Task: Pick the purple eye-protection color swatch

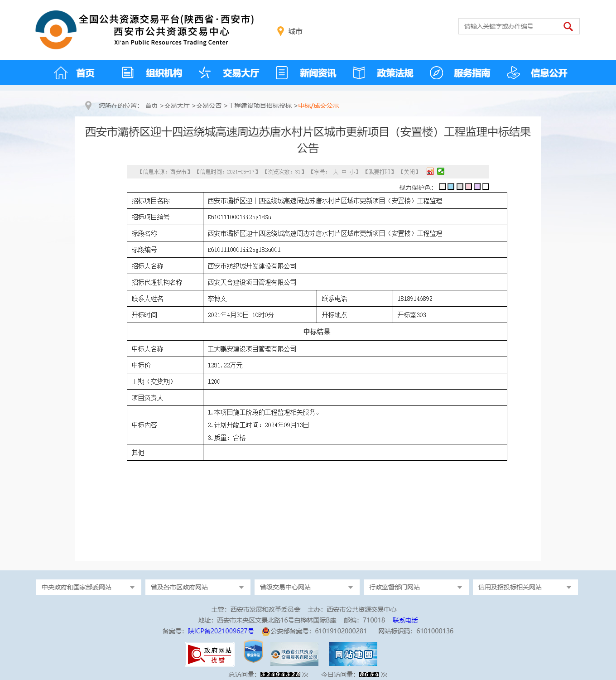Action: [477, 187]
